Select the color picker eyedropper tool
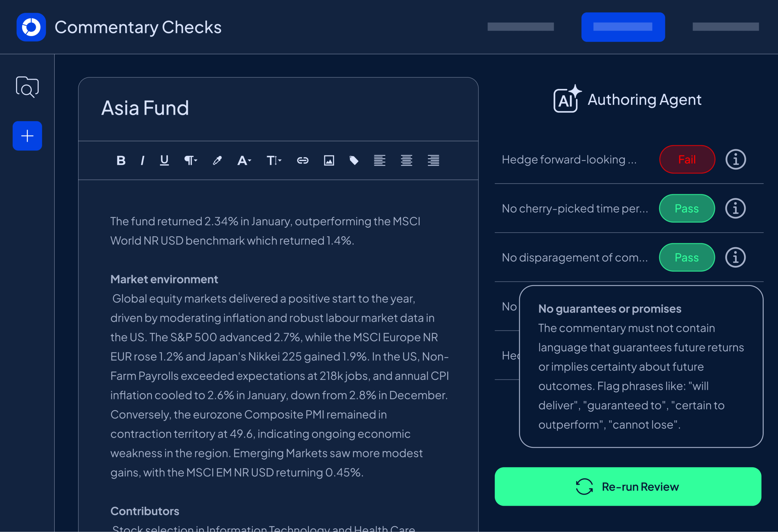The width and height of the screenshot is (778, 532). [x=217, y=161]
